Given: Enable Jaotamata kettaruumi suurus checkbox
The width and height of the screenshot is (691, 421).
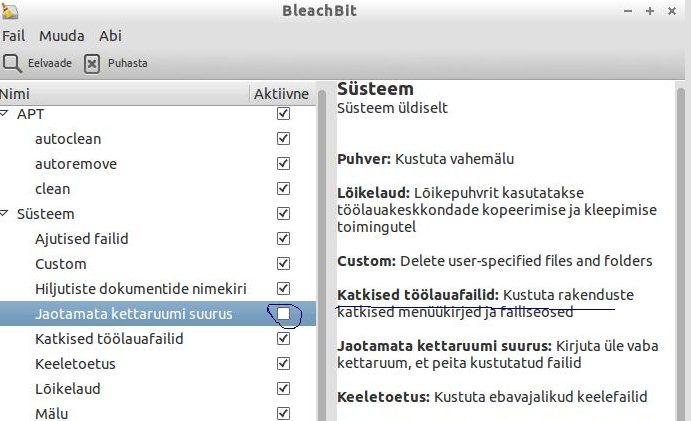Looking at the screenshot, I should point(283,314).
